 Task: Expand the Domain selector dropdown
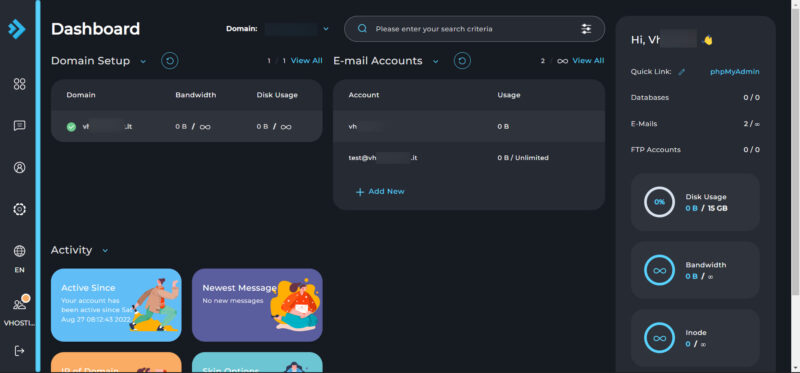pyautogui.click(x=326, y=29)
